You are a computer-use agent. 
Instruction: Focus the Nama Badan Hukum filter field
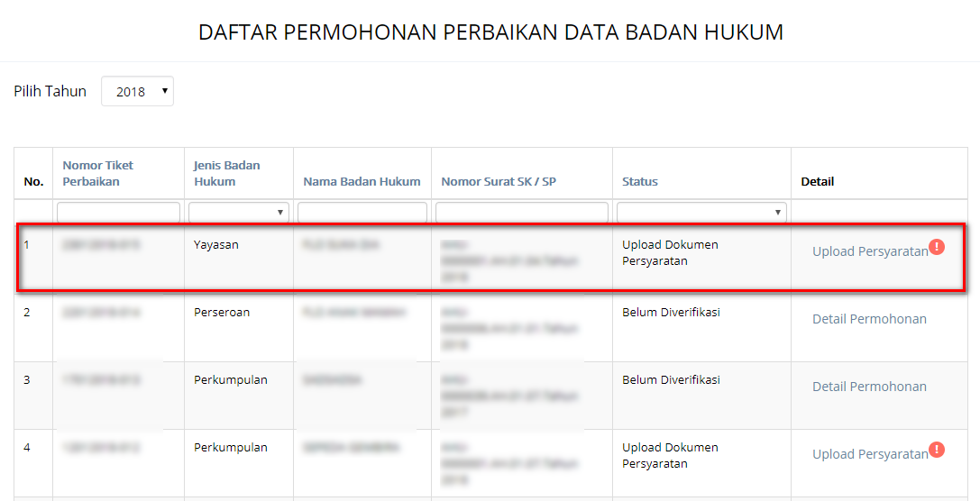click(362, 213)
